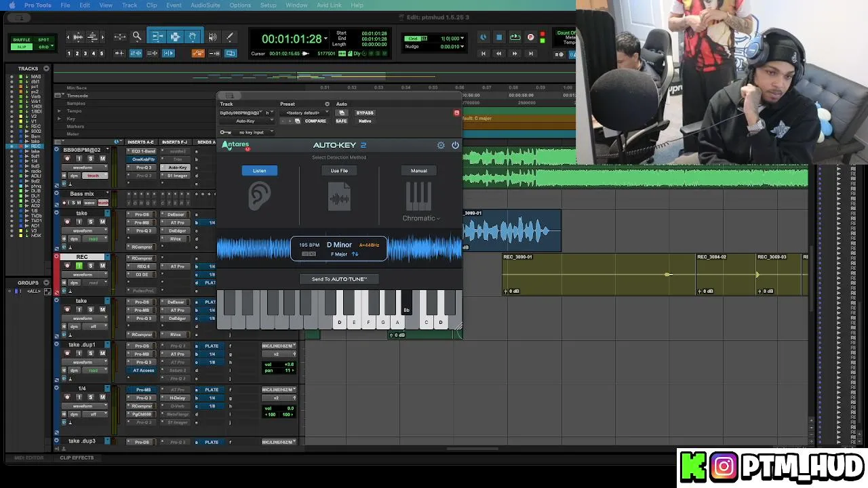868x488 pixels.
Task: Click main counter time display
Action: pos(292,39)
